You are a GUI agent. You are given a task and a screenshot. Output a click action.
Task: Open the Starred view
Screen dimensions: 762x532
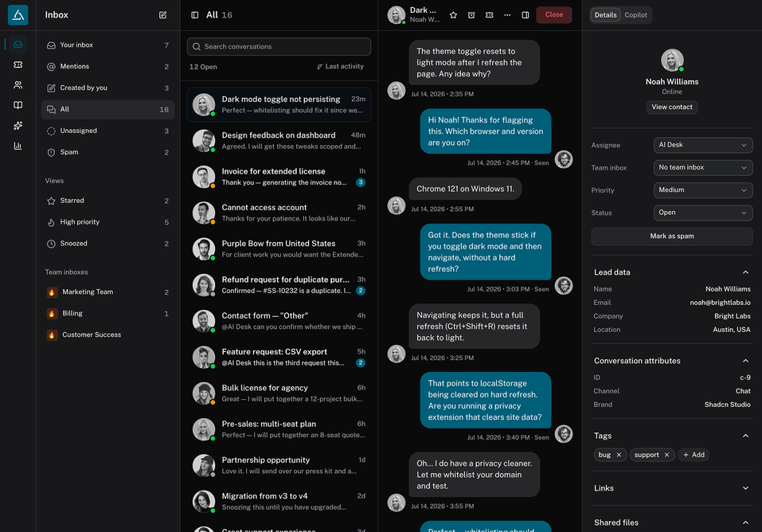[107, 201]
